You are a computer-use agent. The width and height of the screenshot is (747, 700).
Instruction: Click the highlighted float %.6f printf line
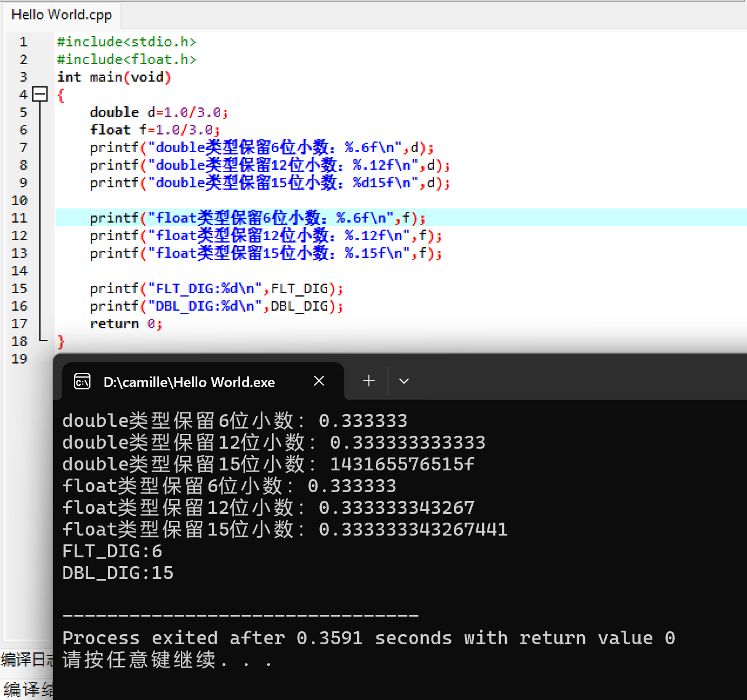click(x=258, y=218)
